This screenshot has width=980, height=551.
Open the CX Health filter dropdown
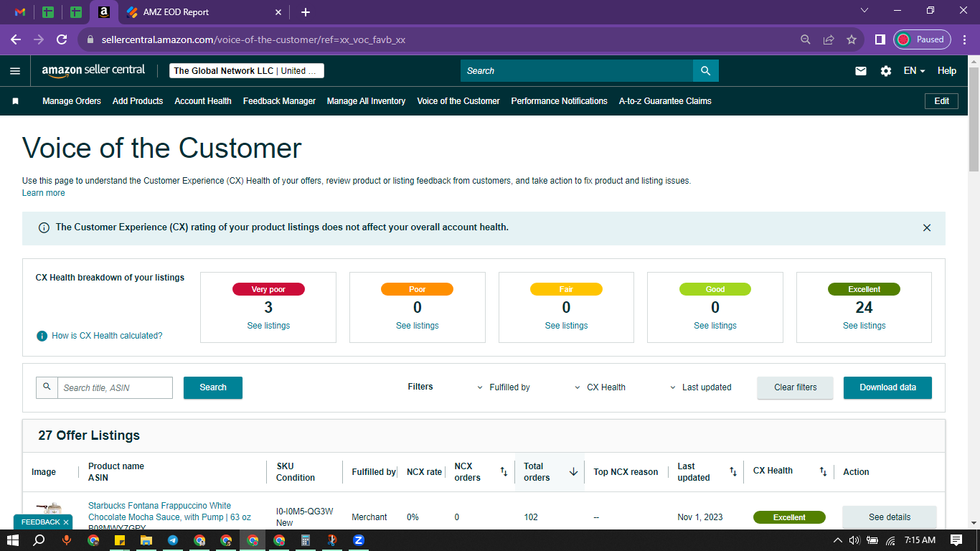(600, 387)
